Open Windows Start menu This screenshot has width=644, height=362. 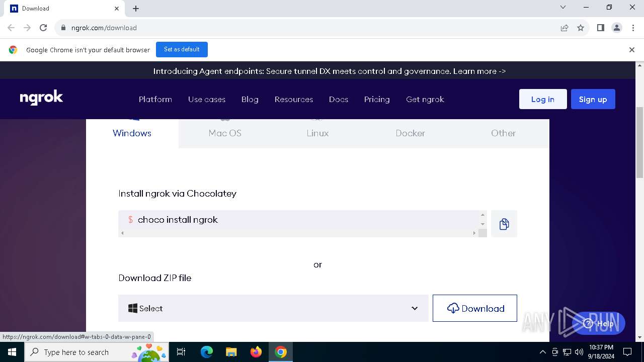click(12, 352)
